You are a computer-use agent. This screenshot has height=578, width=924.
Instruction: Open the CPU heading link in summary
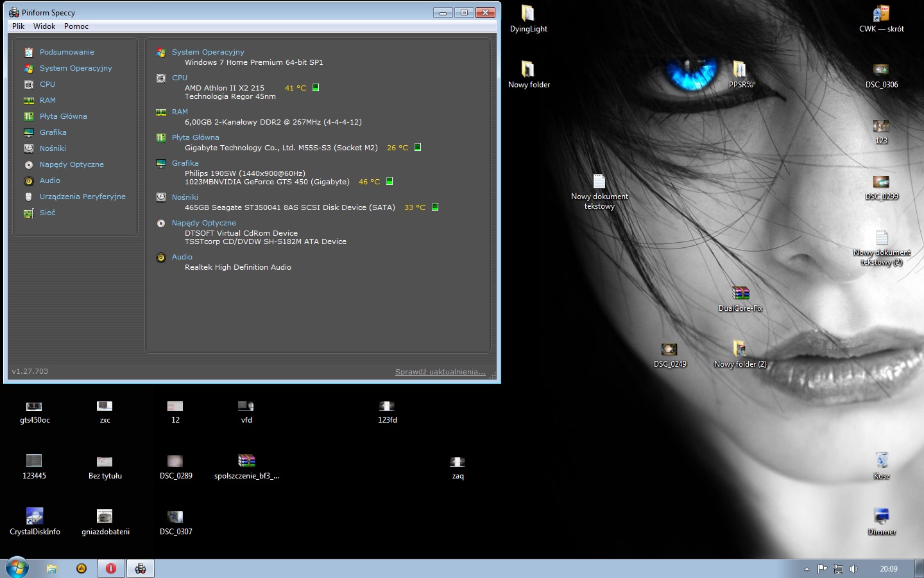tap(180, 78)
